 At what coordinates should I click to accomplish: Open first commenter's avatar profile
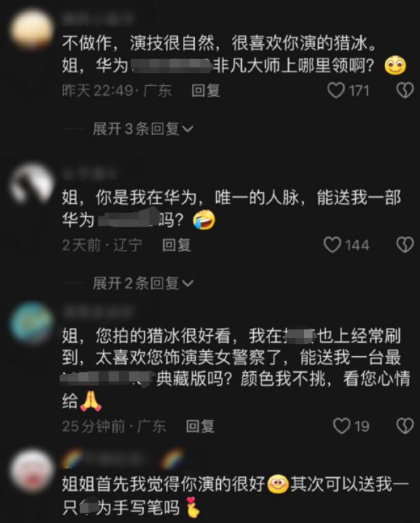[x=32, y=30]
